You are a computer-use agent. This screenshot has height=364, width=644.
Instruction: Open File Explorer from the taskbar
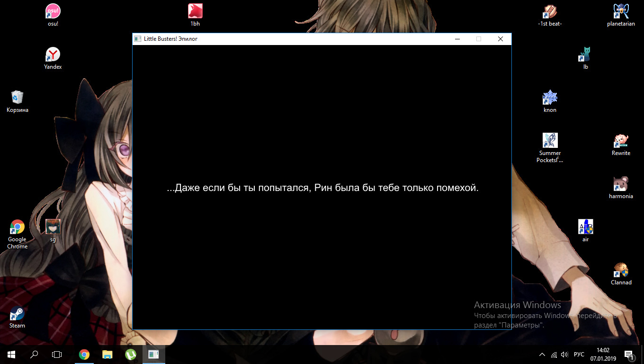click(x=107, y=354)
